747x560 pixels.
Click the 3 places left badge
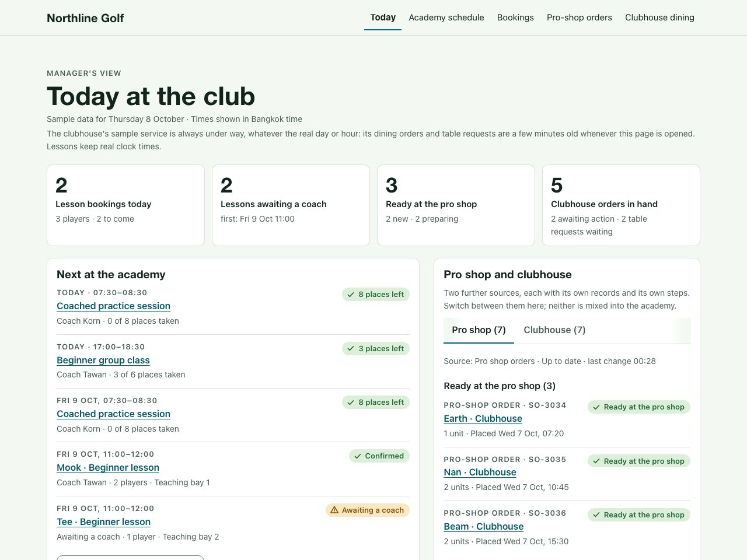(376, 349)
